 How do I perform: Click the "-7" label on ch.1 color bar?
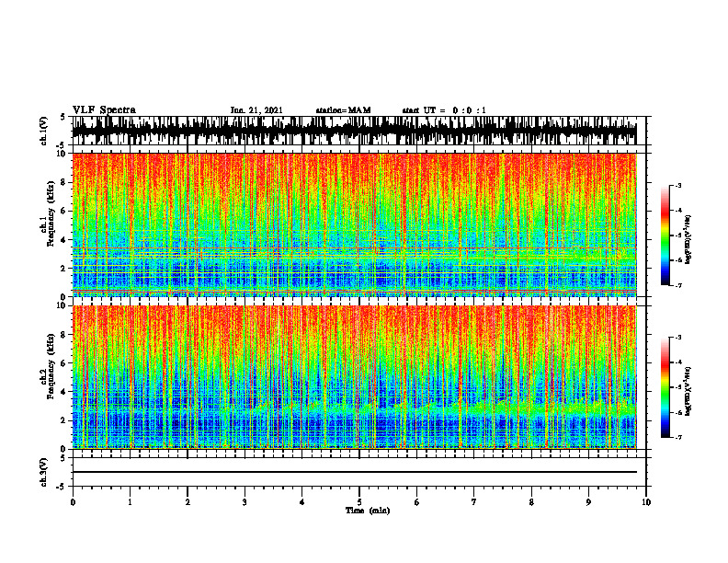pos(677,285)
